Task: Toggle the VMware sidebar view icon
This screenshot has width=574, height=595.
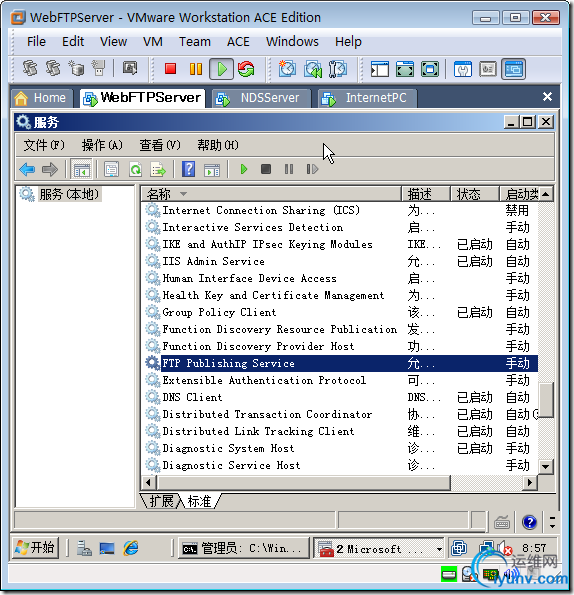Action: [x=379, y=69]
